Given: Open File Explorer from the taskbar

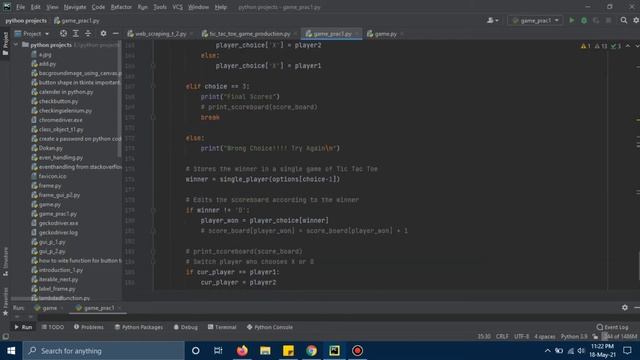Looking at the screenshot, I should pos(265,351).
